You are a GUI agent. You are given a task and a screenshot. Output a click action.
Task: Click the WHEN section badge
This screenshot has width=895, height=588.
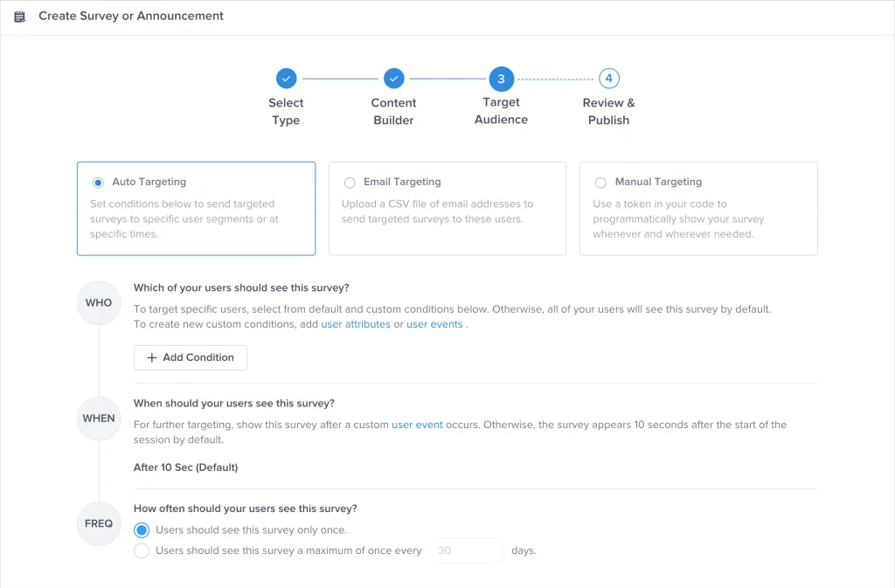tap(99, 418)
